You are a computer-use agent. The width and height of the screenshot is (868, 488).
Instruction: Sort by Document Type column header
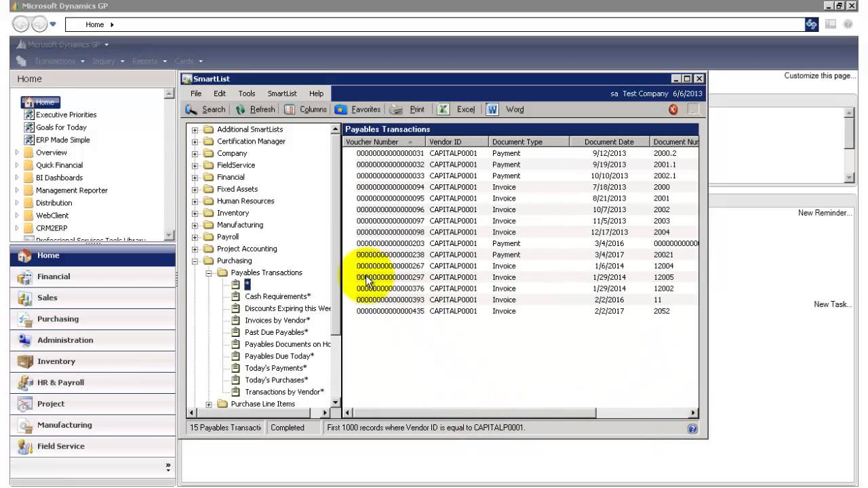tap(528, 142)
